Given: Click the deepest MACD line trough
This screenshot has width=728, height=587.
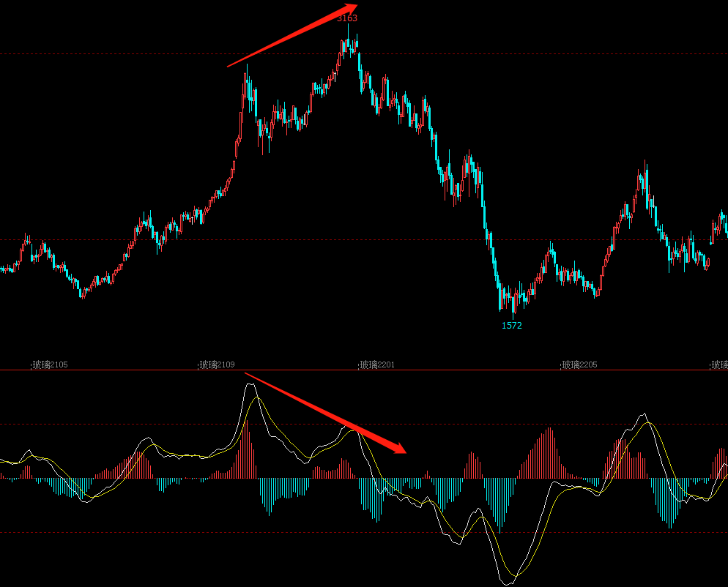Looking at the screenshot, I should click(x=508, y=583).
